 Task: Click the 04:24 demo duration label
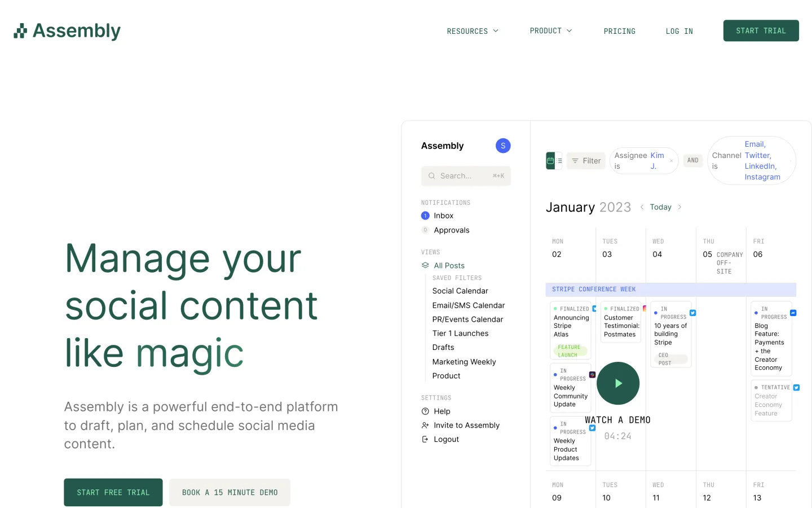pyautogui.click(x=618, y=436)
